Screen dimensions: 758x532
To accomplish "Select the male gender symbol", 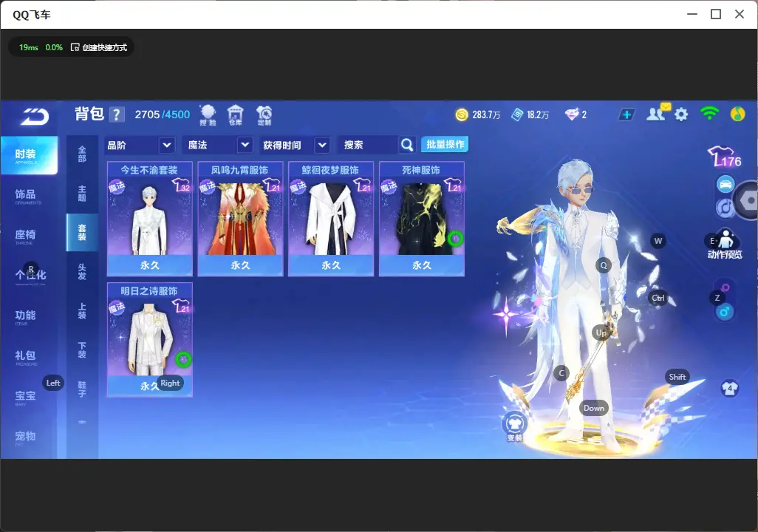I will click(725, 312).
